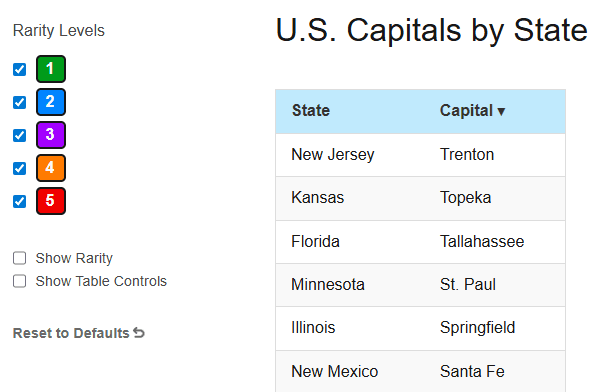
Task: Click the green rarity level 1 badge
Action: pos(51,69)
